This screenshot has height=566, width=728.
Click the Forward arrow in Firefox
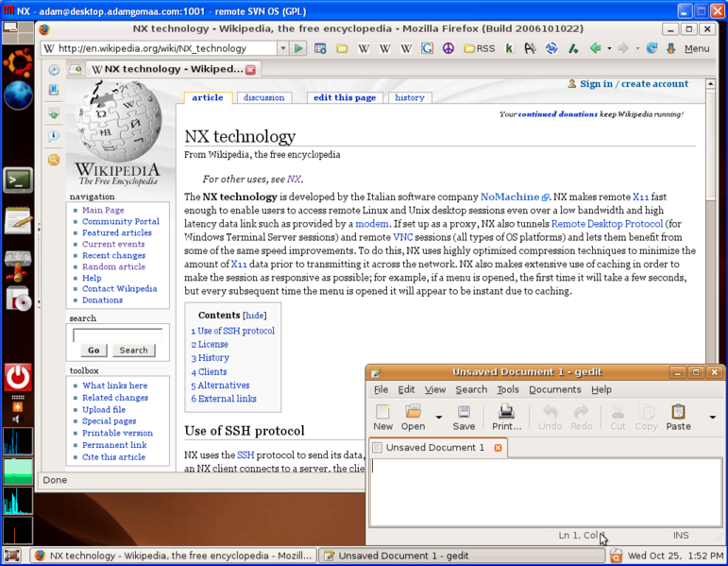click(x=623, y=48)
